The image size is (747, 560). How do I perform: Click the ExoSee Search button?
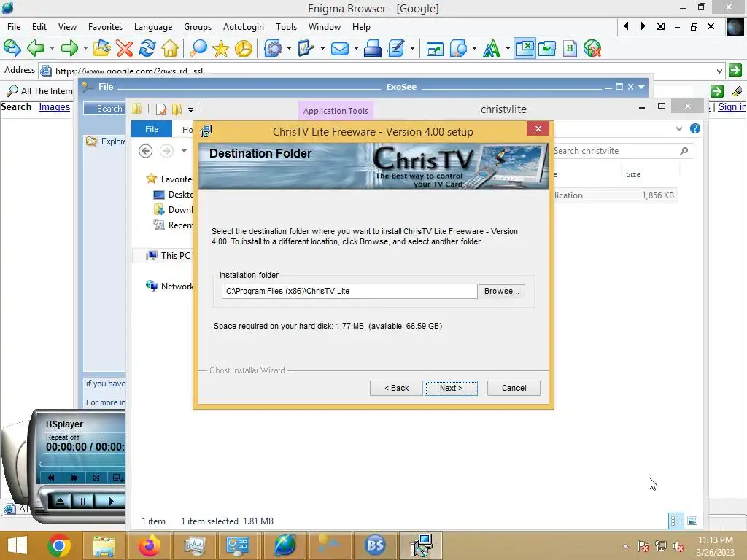pyautogui.click(x=105, y=109)
